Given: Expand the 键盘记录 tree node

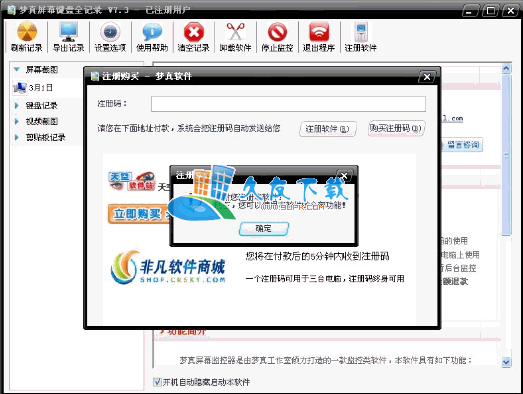Looking at the screenshot, I should (17, 105).
